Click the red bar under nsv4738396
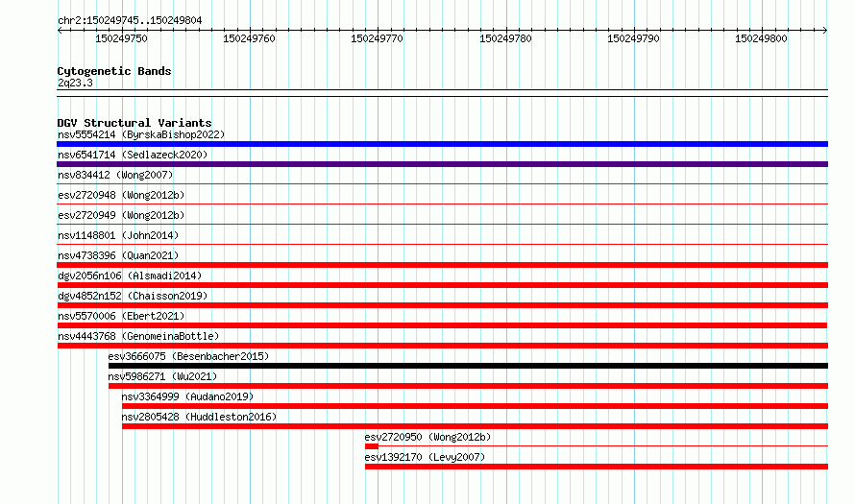The width and height of the screenshot is (855, 504). [442, 265]
